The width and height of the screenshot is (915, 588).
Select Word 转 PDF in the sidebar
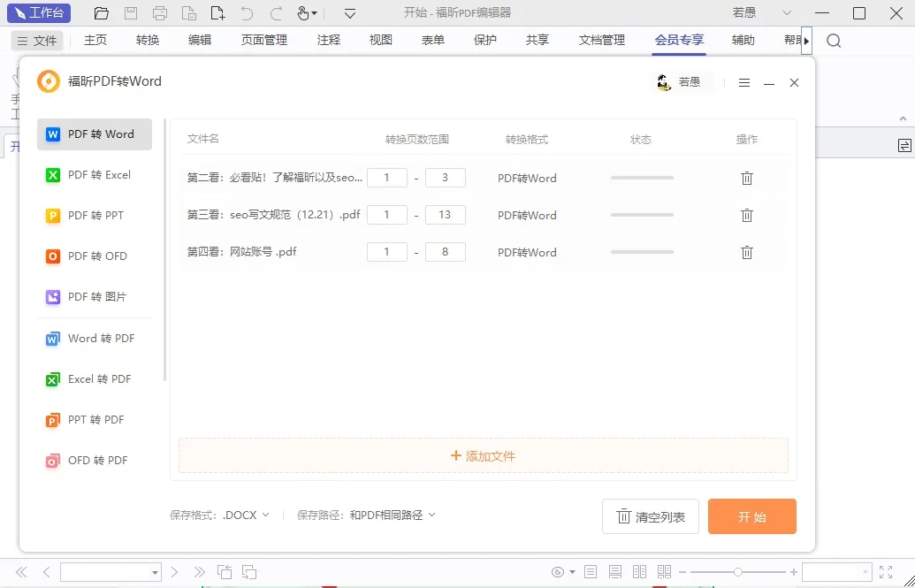[x=95, y=339]
